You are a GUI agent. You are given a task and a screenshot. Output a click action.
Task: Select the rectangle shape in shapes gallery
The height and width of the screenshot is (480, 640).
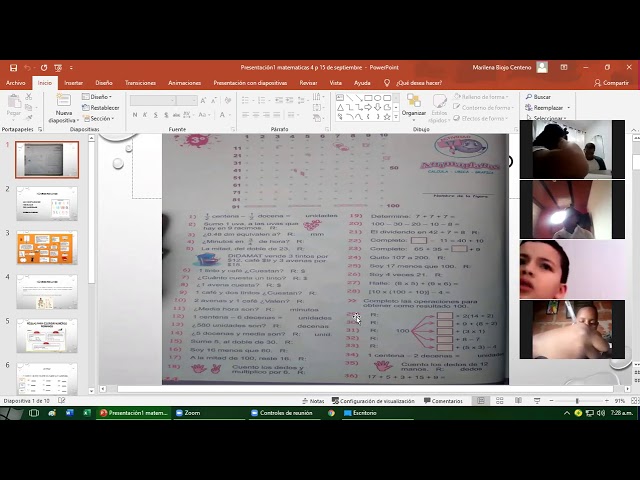point(368,98)
